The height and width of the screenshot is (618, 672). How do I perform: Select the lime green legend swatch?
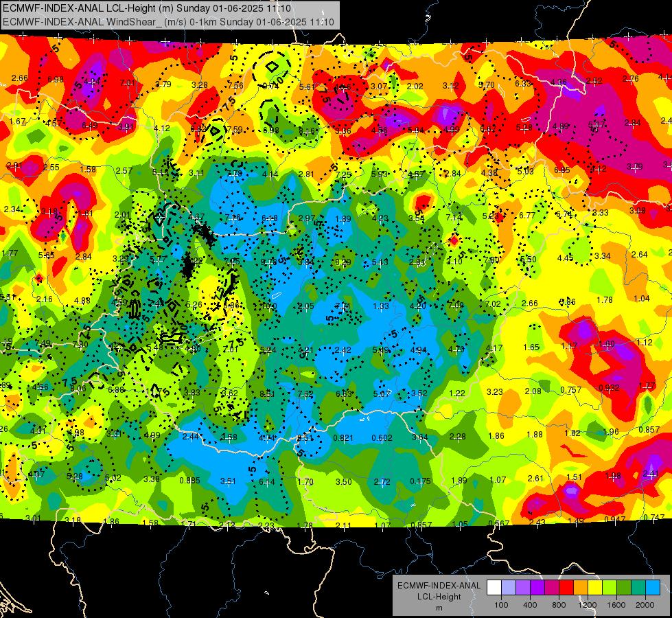coord(609,588)
